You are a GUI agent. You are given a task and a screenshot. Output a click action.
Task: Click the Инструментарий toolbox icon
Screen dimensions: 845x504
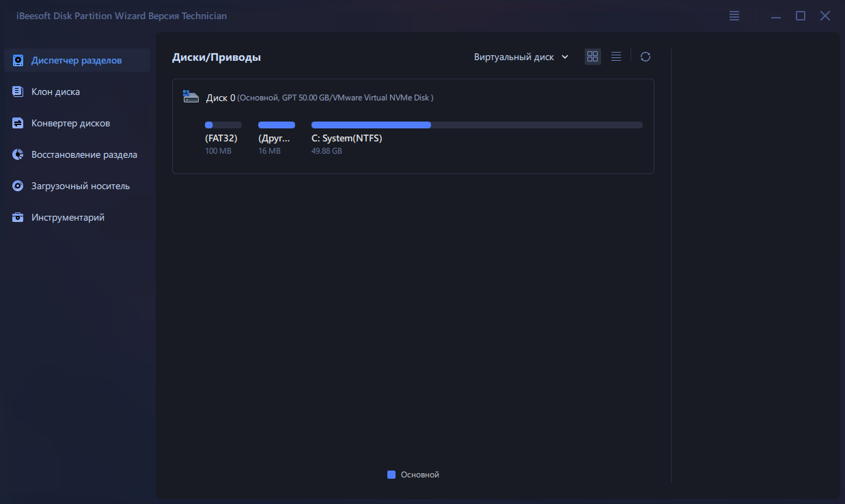(x=18, y=217)
